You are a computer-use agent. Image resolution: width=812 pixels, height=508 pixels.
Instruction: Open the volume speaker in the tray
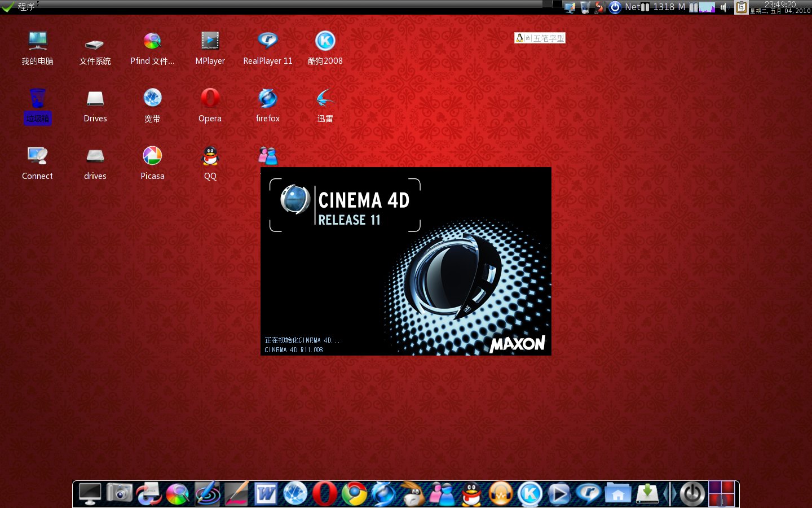(x=724, y=7)
